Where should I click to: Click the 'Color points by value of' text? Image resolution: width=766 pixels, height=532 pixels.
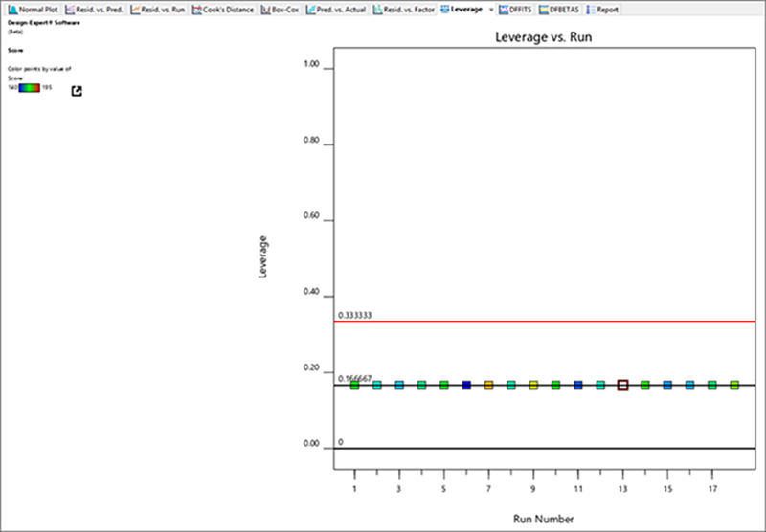[39, 69]
